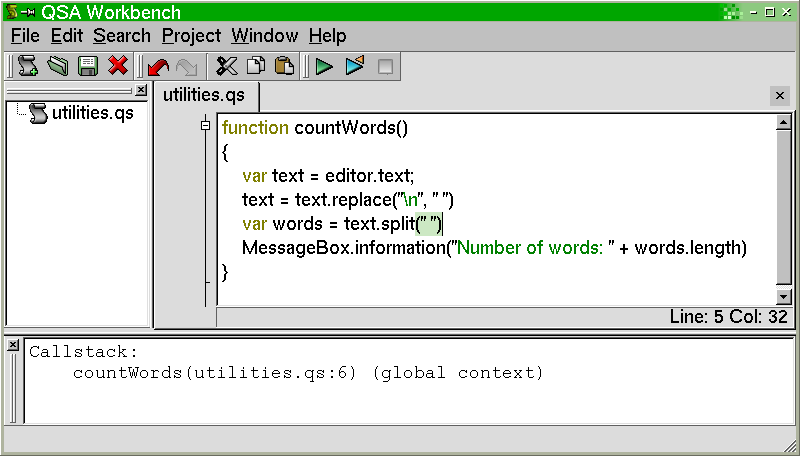
Task: Click the window resize grip in the corner
Action: [789, 445]
